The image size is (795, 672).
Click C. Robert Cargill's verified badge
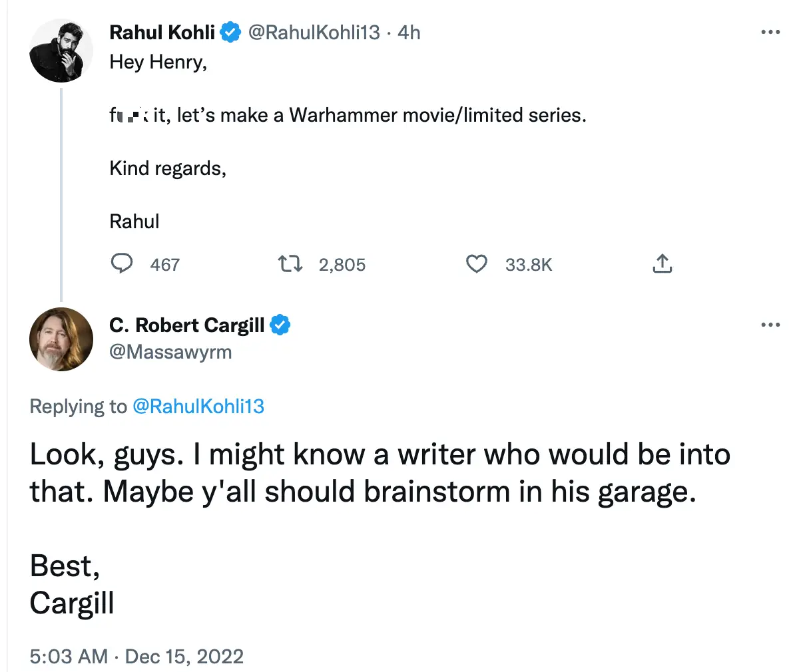[280, 325]
